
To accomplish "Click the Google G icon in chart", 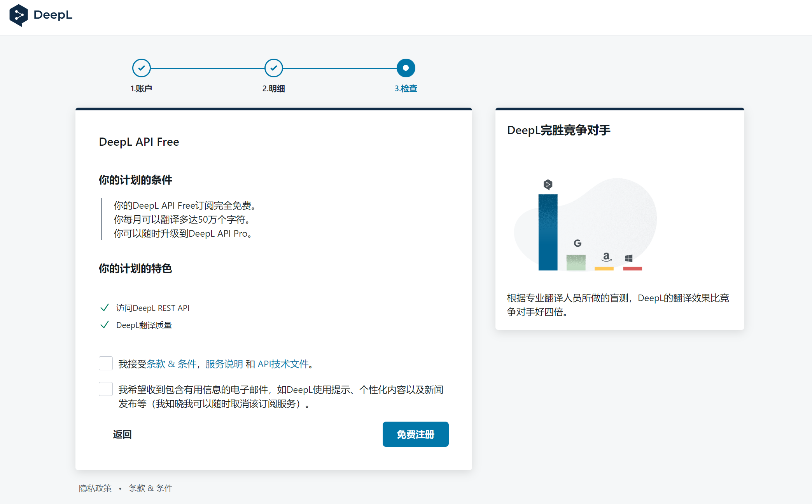I will click(577, 243).
